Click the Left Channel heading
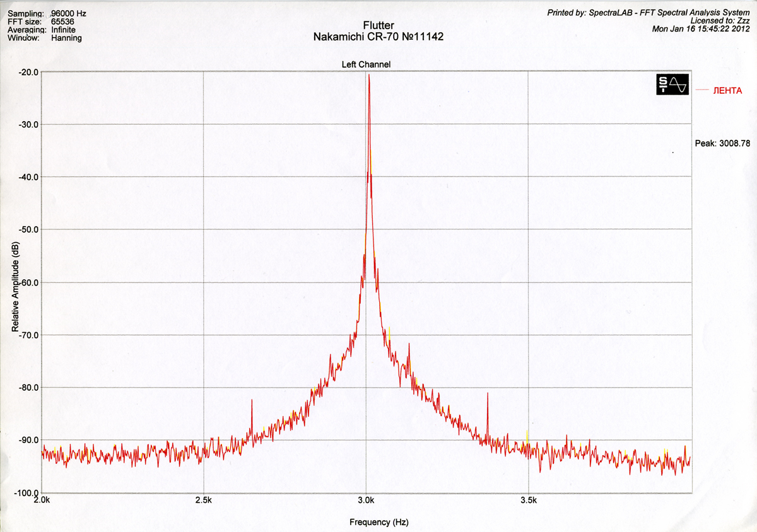This screenshot has height=532, width=757. [x=366, y=64]
